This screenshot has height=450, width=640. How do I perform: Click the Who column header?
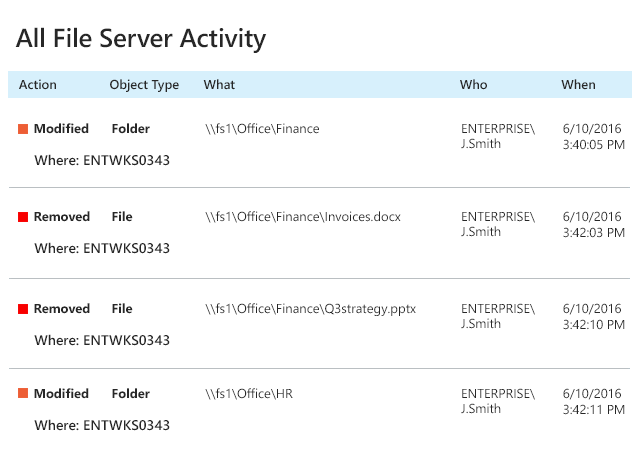(473, 85)
